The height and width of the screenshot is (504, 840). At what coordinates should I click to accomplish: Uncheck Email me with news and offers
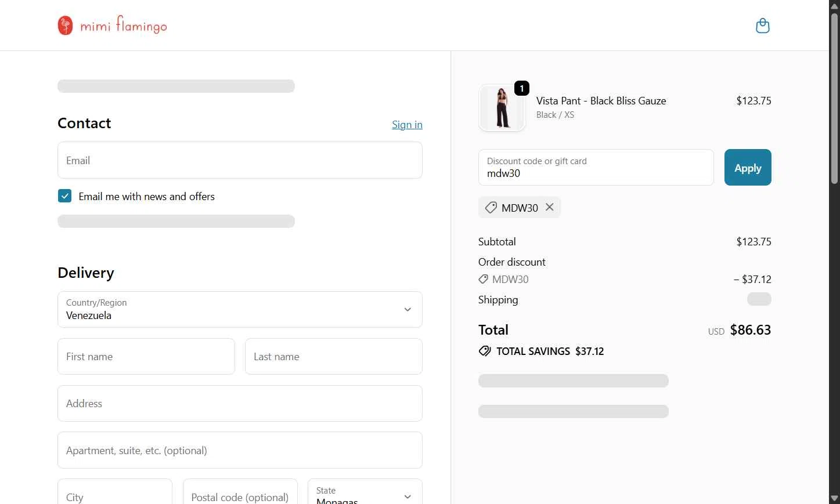tap(65, 196)
